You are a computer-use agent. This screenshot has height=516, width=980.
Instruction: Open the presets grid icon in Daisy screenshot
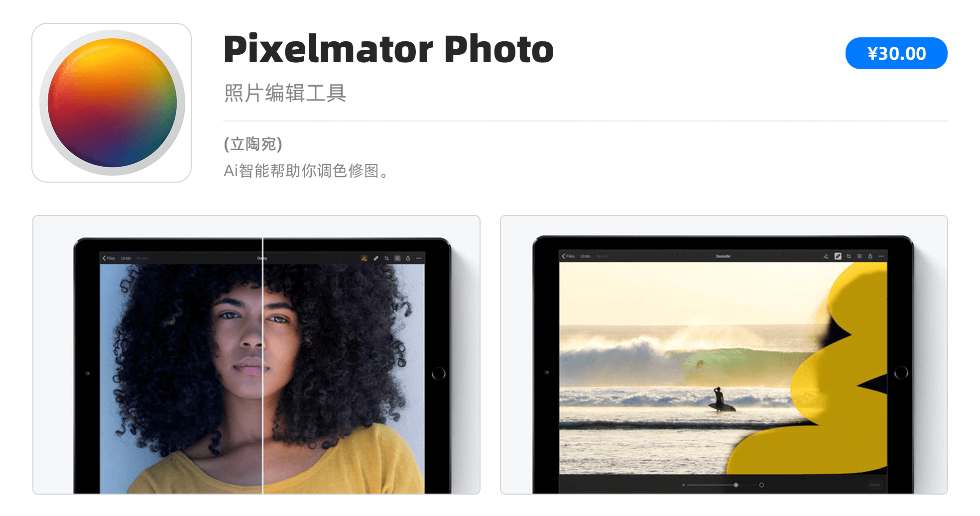(x=397, y=258)
